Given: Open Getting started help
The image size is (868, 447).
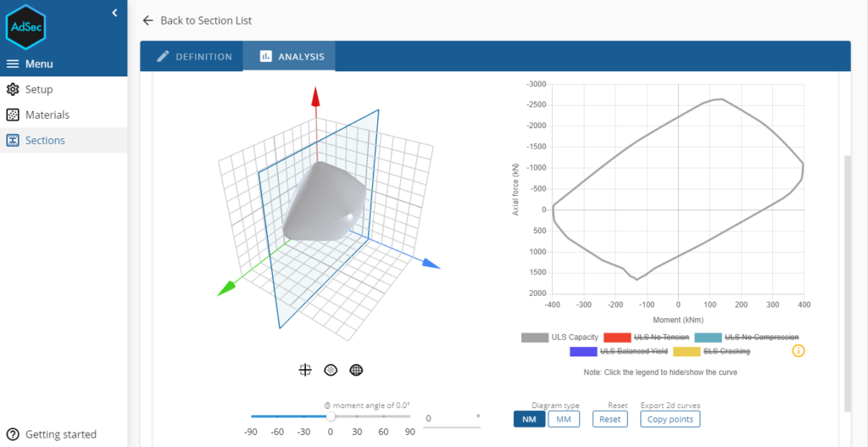Looking at the screenshot, I should point(59,434).
